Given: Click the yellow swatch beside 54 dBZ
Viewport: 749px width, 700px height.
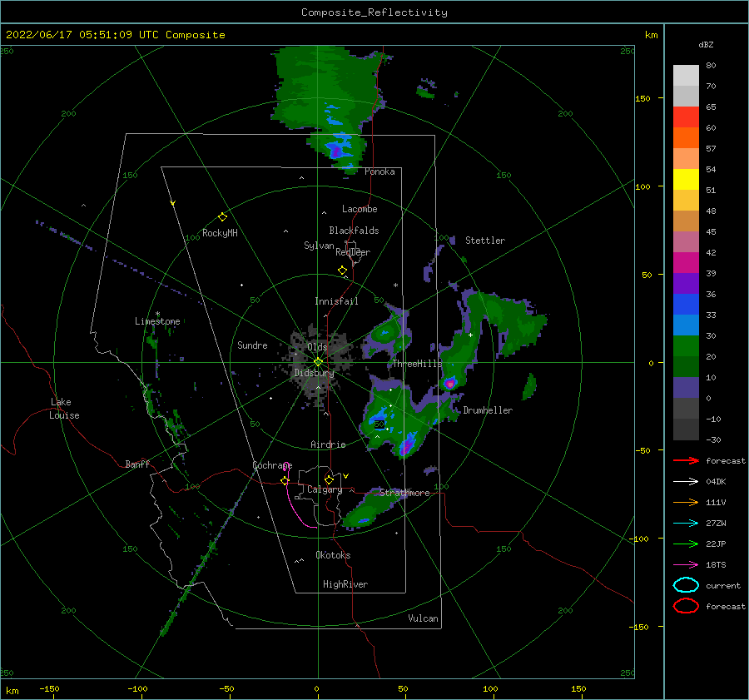Looking at the screenshot, I should [686, 180].
